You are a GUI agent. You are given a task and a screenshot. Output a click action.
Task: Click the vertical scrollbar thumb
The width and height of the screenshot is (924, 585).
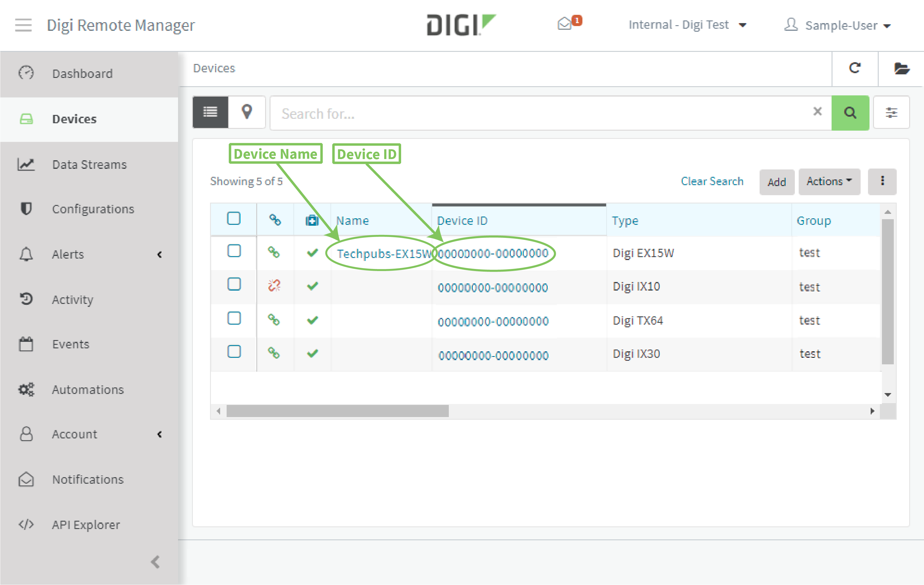point(888,291)
